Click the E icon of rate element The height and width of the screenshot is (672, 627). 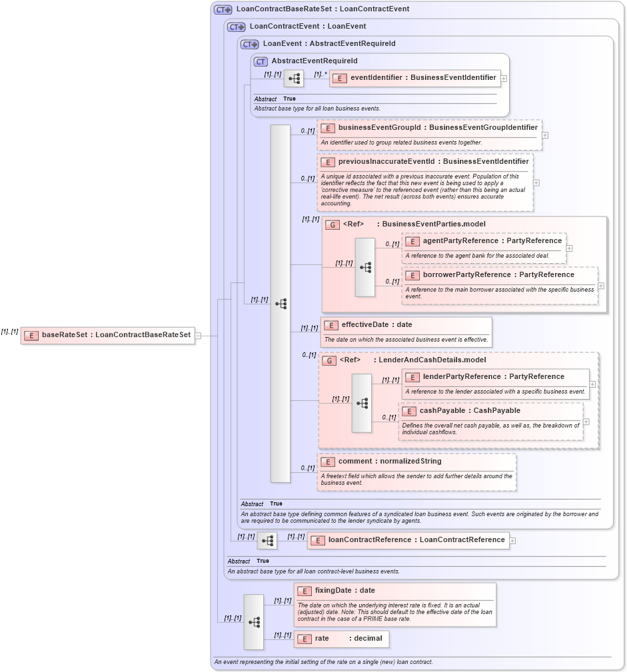(x=305, y=639)
